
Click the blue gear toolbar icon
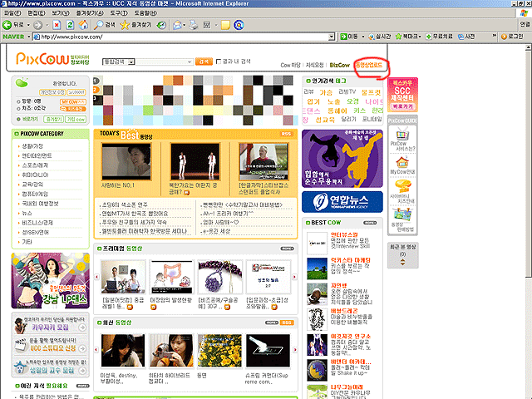coord(239,25)
